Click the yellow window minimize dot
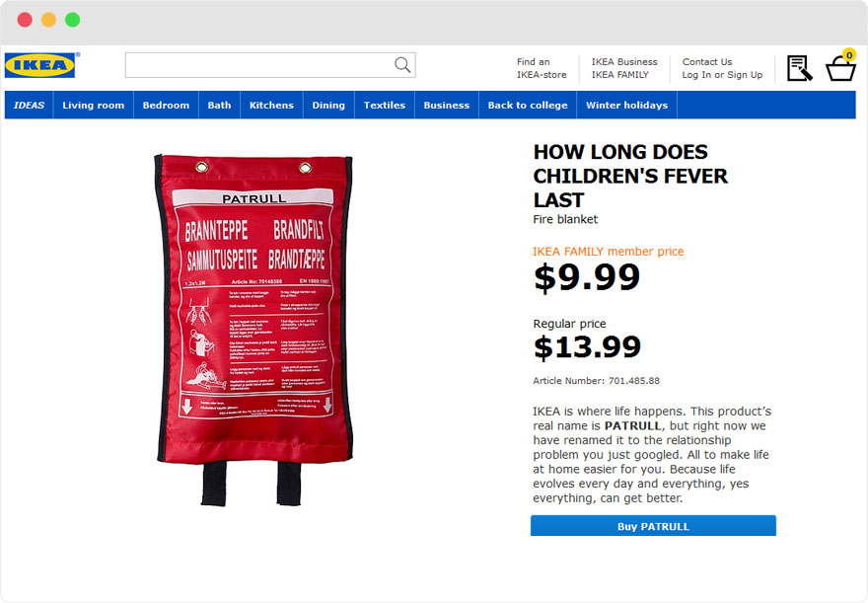868x603 pixels. click(x=48, y=20)
